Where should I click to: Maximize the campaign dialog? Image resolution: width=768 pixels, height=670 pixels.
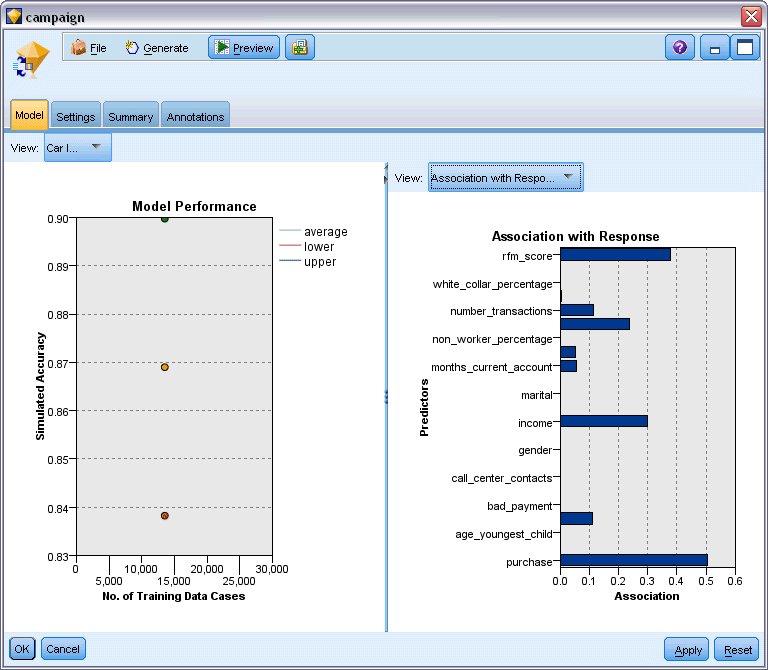[x=744, y=48]
